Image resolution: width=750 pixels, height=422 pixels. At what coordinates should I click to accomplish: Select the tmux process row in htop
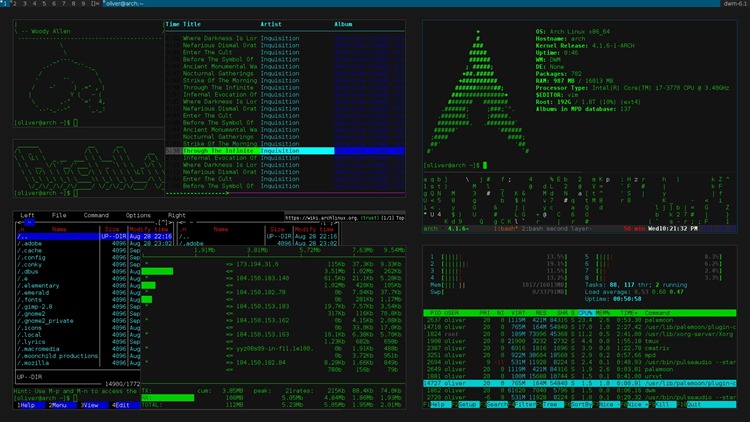pos(580,341)
